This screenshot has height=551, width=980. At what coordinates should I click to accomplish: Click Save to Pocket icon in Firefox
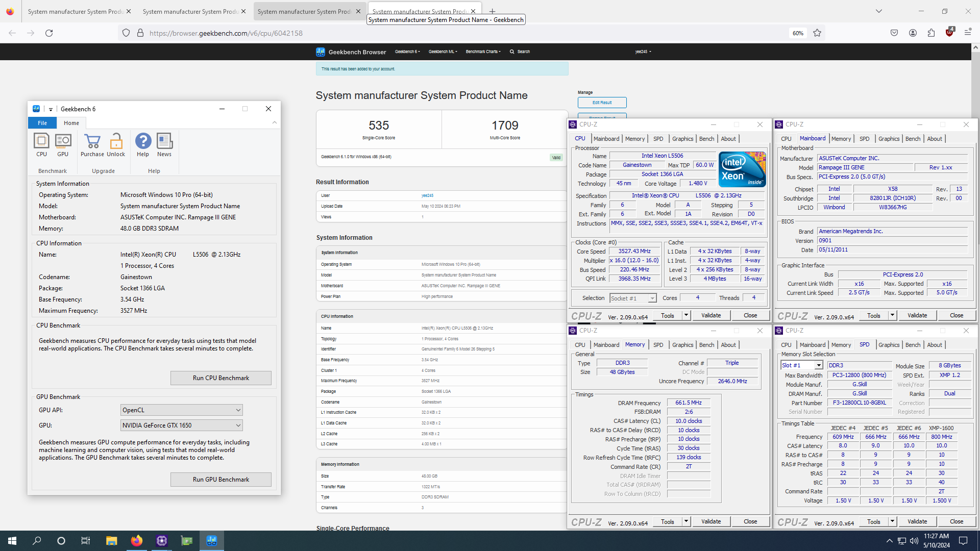coord(894,33)
